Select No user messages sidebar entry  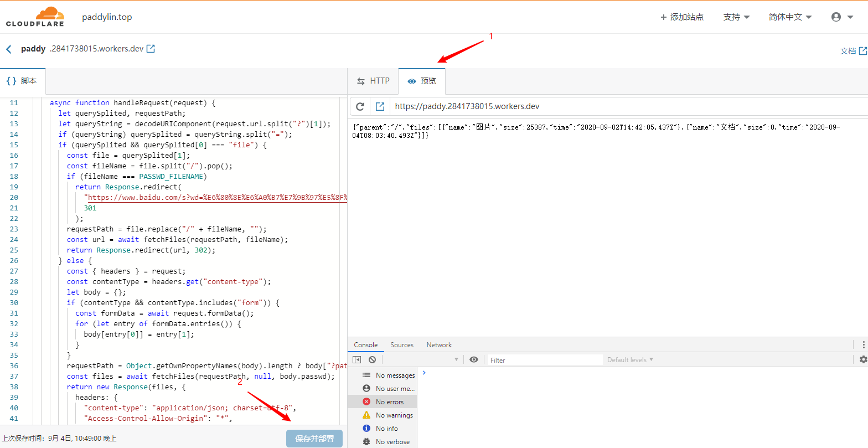click(383, 389)
